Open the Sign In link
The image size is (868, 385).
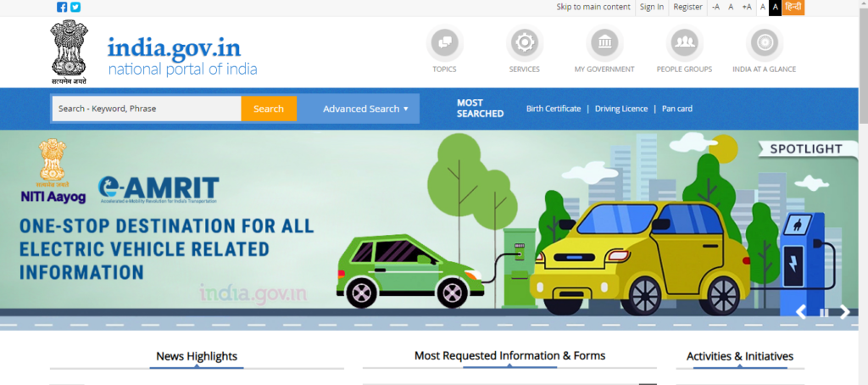tap(652, 7)
